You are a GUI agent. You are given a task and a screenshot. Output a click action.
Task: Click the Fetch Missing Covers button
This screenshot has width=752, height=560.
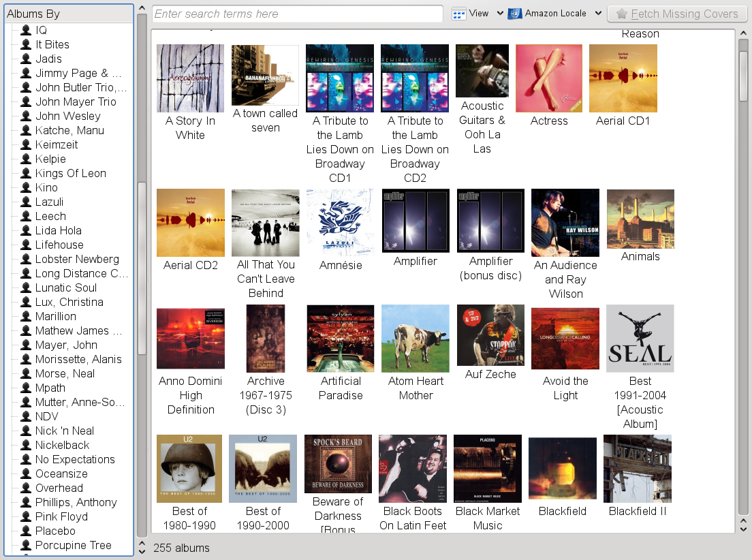676,14
